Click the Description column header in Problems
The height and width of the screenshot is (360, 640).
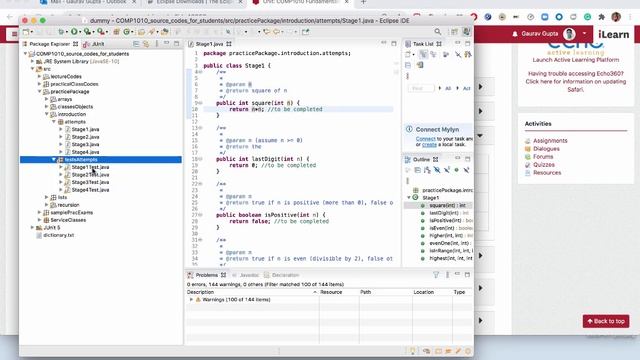pos(252,292)
